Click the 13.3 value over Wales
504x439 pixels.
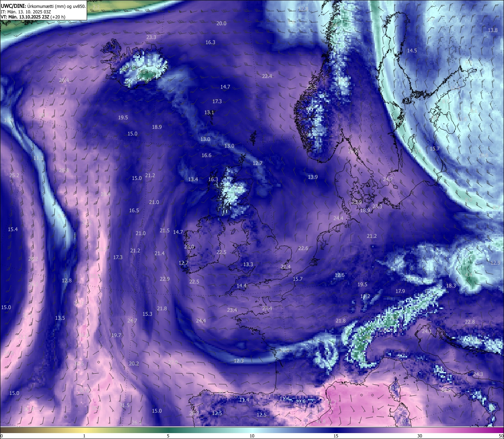(x=248, y=264)
